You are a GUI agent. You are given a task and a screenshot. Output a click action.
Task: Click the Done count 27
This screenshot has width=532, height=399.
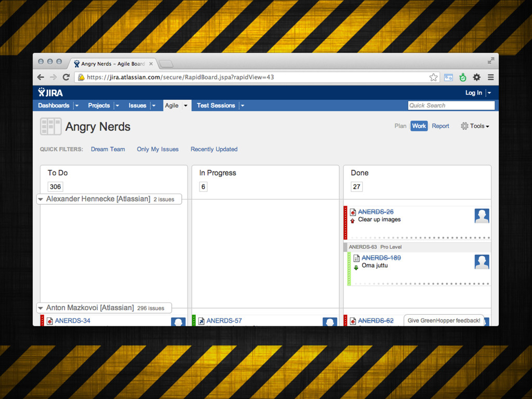tap(356, 187)
